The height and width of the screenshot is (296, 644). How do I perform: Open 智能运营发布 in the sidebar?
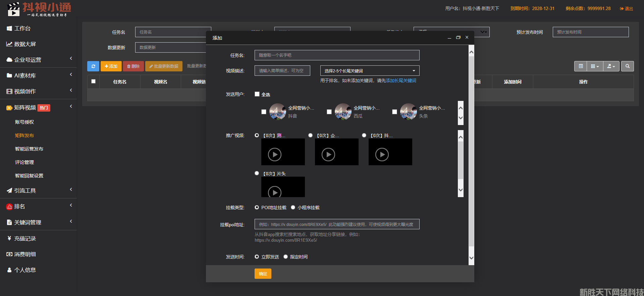(x=29, y=149)
